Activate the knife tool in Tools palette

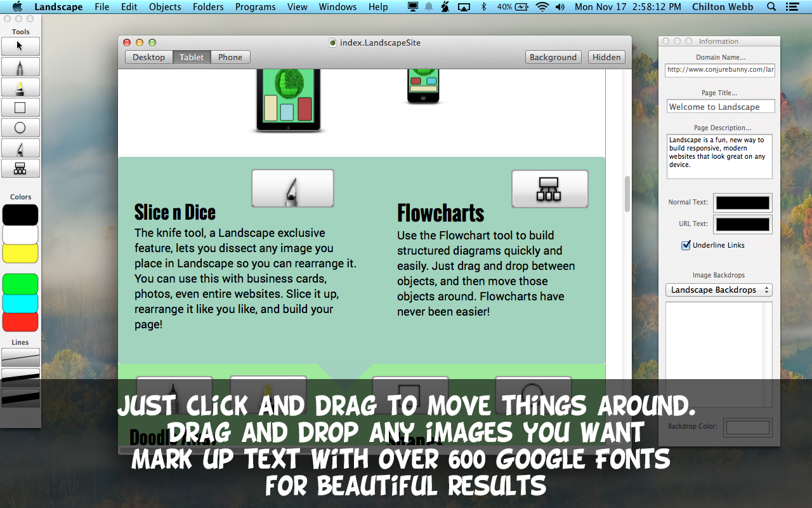(20, 149)
